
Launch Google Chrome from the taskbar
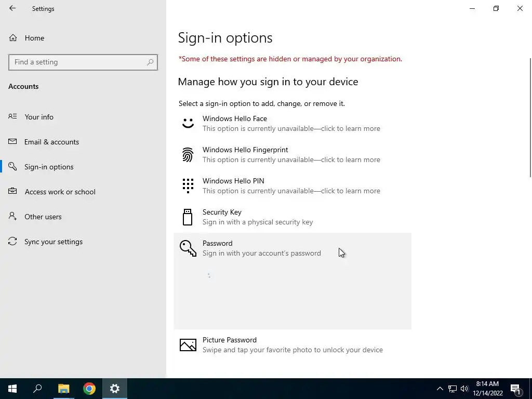pos(89,389)
